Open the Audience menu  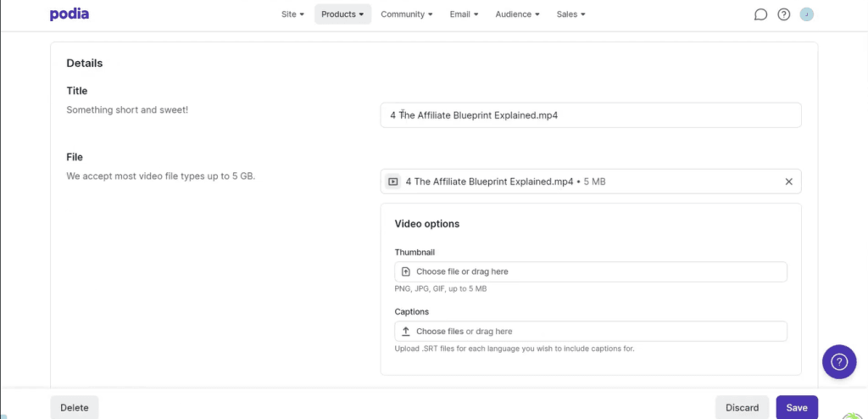(517, 14)
